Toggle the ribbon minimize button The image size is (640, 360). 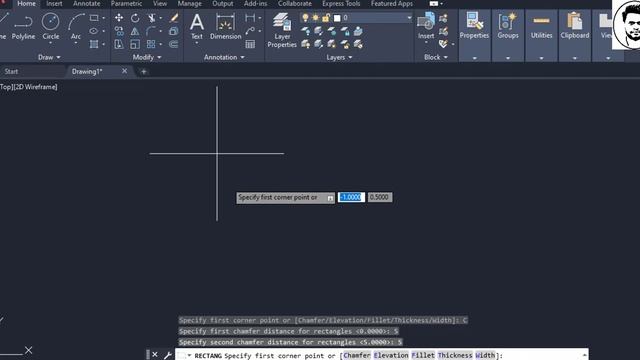point(434,4)
